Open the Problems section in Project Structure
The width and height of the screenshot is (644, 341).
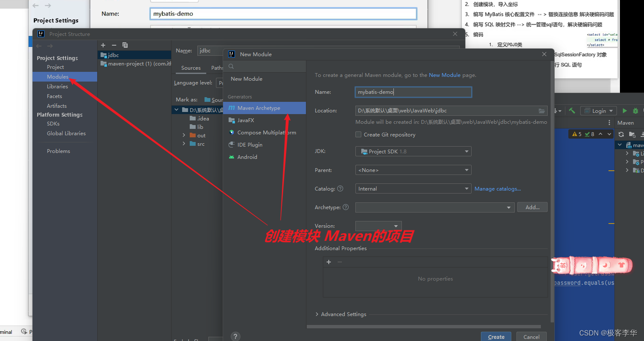pyautogui.click(x=58, y=151)
